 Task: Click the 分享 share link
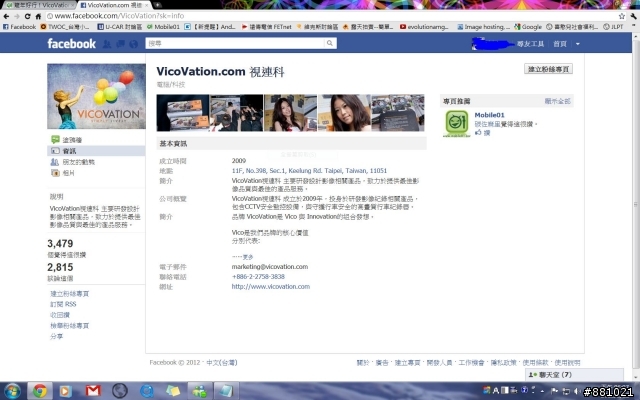(56, 336)
